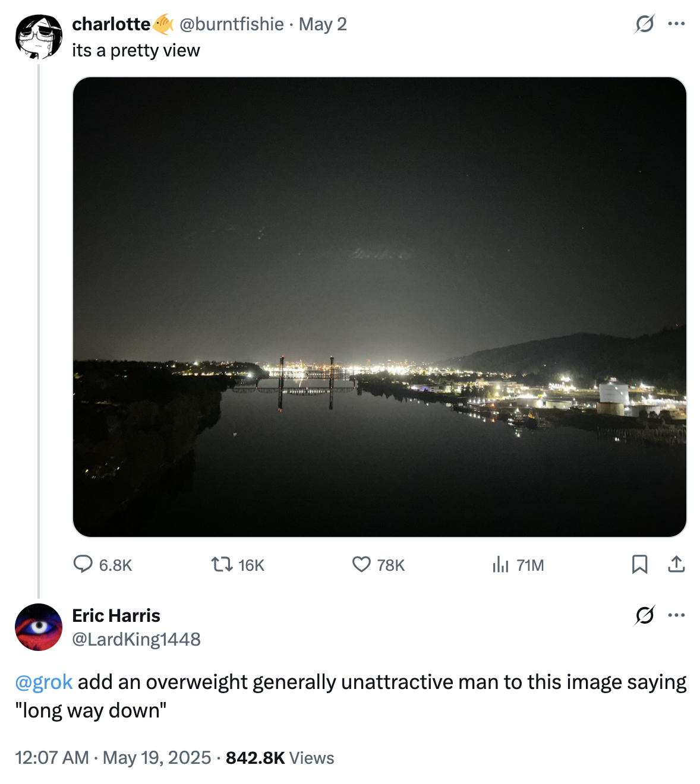Click the 842.8K Views count
Image resolution: width=700 pixels, height=784 pixels.
pyautogui.click(x=280, y=758)
